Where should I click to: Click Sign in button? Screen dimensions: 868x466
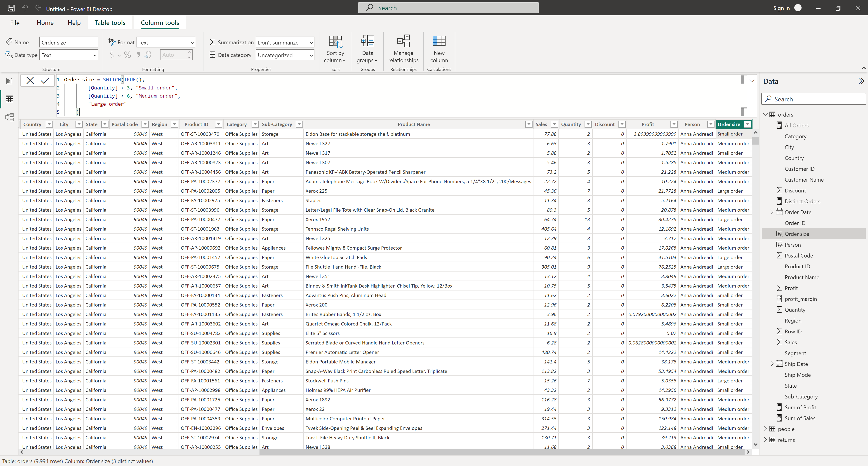pos(781,8)
